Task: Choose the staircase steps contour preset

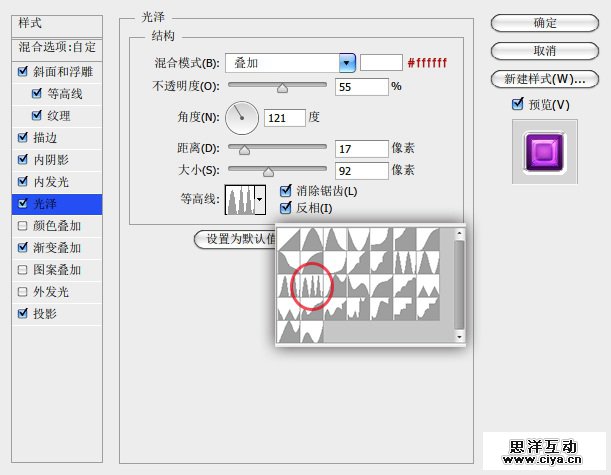Action: pos(405,309)
